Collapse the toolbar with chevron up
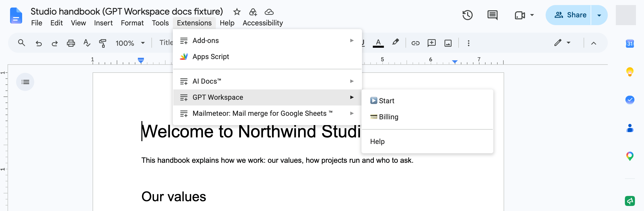The image size is (644, 211). pyautogui.click(x=594, y=43)
